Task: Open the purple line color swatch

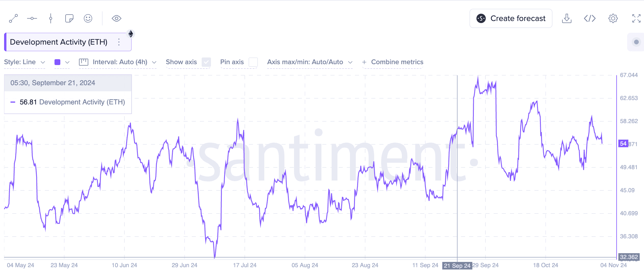Action: (x=57, y=62)
